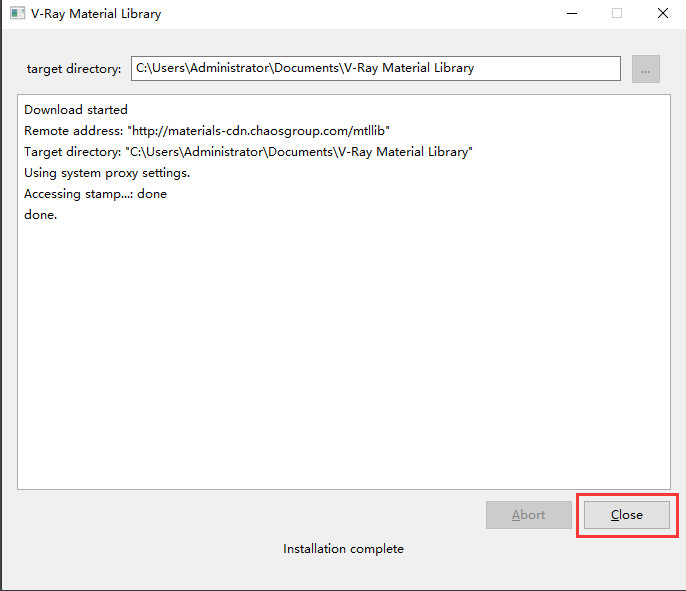Click the 'Installation complete' status text
This screenshot has width=686, height=591.
pos(343,549)
